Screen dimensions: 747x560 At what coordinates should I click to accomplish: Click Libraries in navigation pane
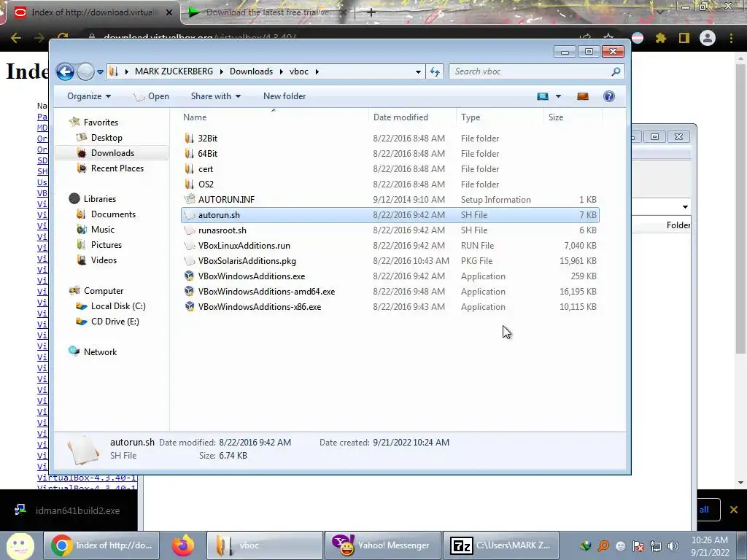tap(99, 199)
